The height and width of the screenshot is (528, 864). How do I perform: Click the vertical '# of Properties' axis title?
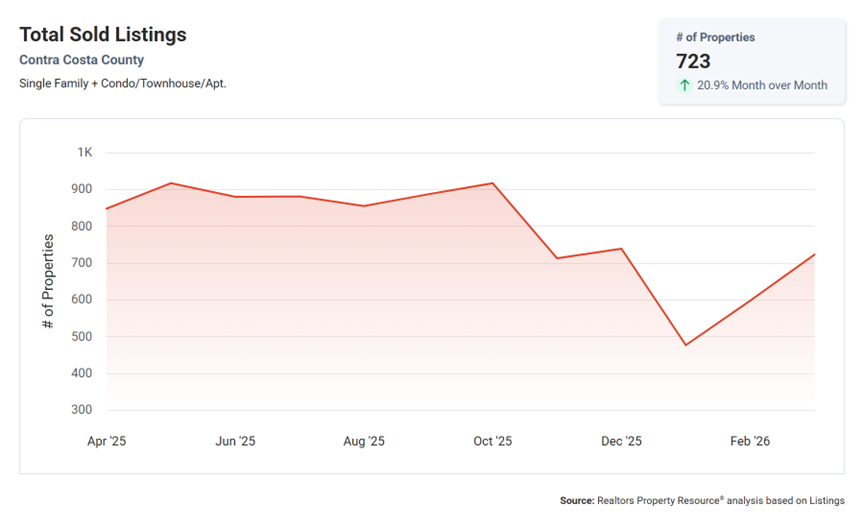48,282
